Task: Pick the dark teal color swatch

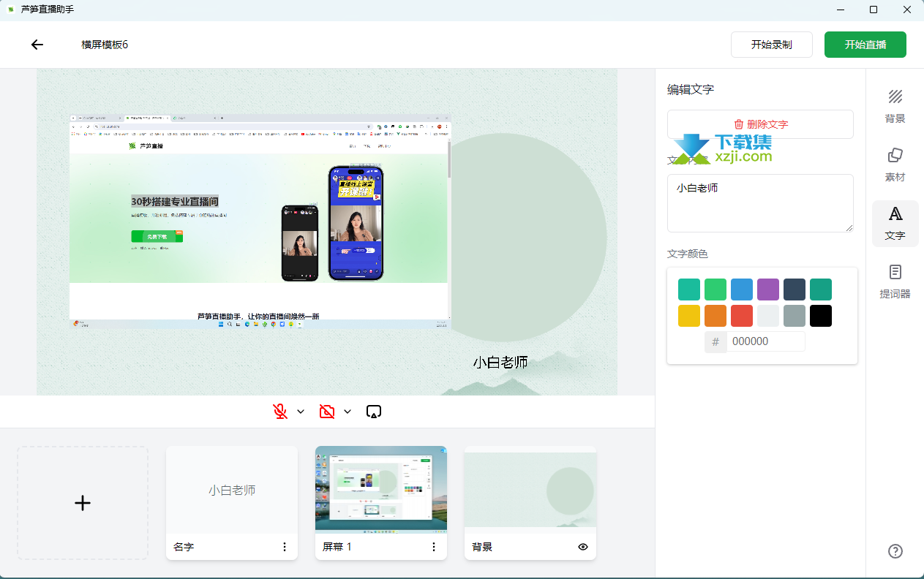Action: [x=821, y=289]
